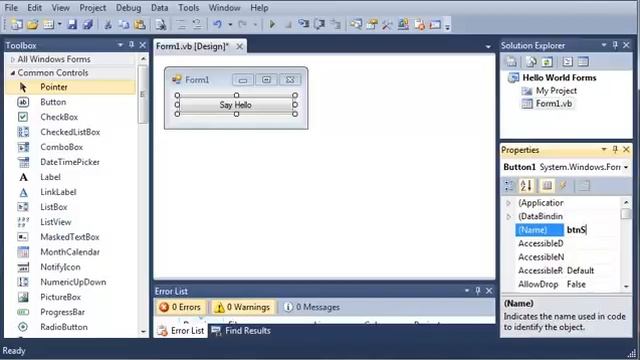Click the Paste clipboard icon
Viewport: 640px width, 360px height.
click(x=140, y=25)
